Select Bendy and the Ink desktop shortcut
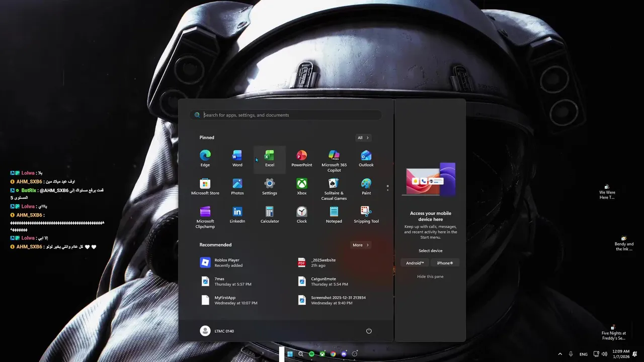Viewport: 644px width, 362px height. click(x=624, y=244)
